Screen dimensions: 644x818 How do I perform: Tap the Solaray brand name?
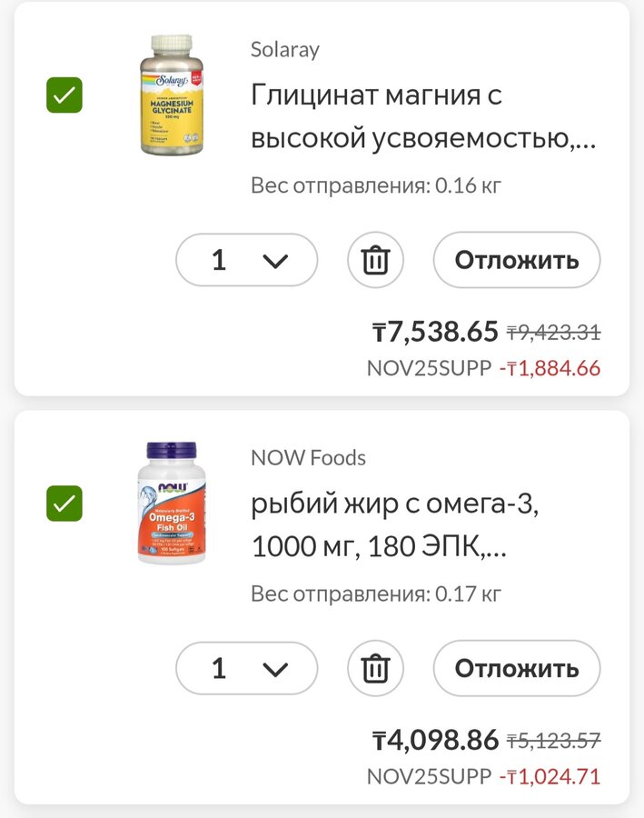pyautogui.click(x=285, y=50)
